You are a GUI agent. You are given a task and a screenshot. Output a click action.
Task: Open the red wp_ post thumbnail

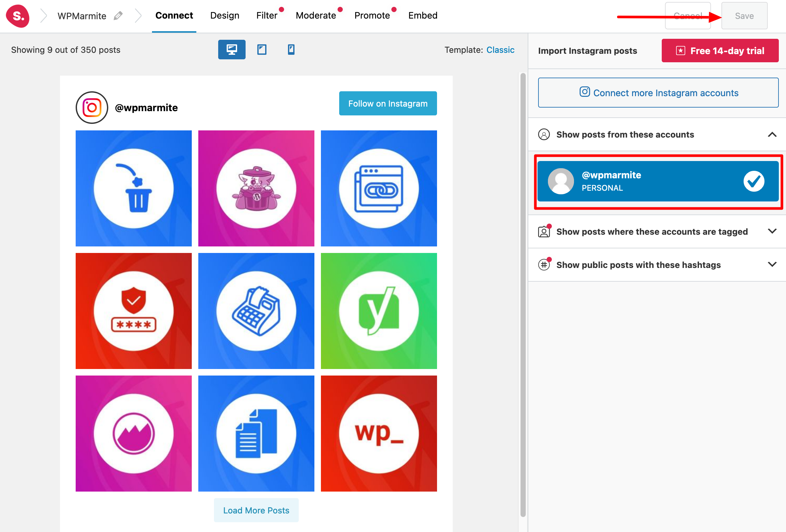coord(379,433)
